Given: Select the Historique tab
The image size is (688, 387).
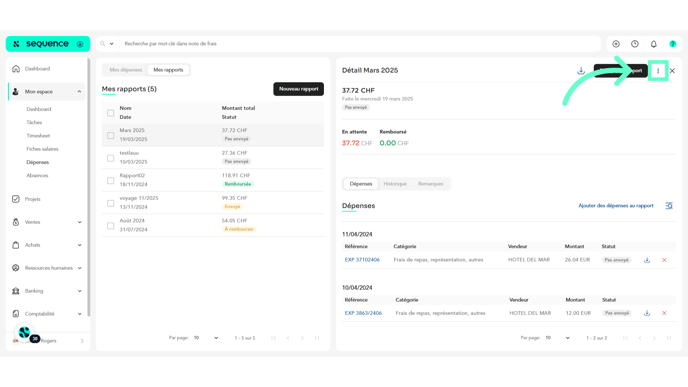Looking at the screenshot, I should (x=395, y=184).
